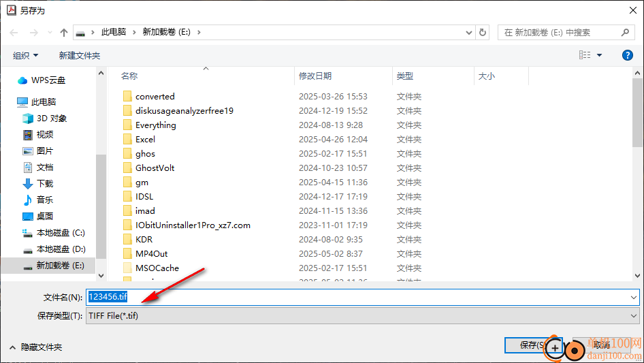644x363 pixels.
Task: Expand the file name history dropdown
Action: point(634,297)
